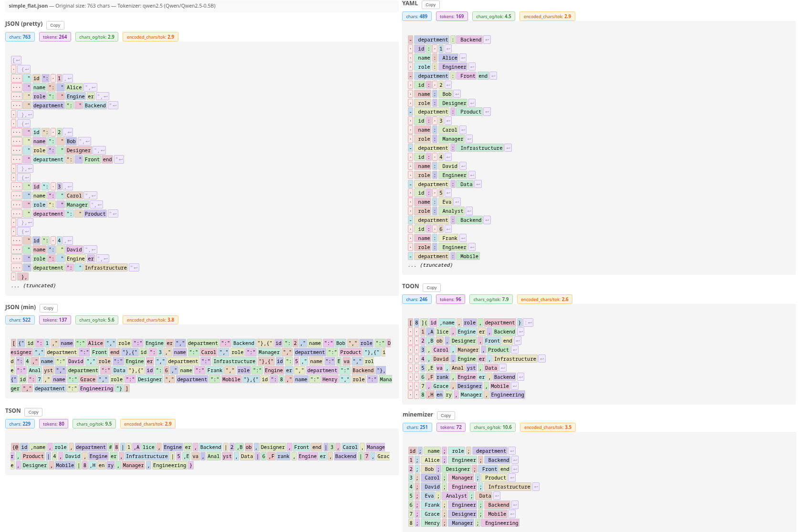Click TSON's 'encoded_chars/tok: 2.9' badge

[148, 424]
